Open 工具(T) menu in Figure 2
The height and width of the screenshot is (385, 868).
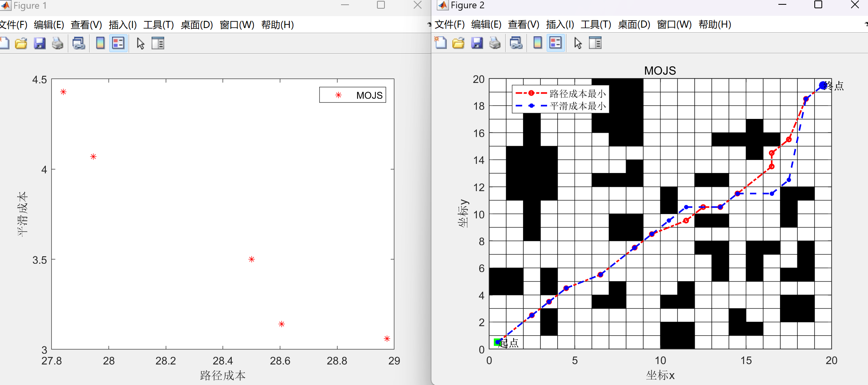(596, 24)
